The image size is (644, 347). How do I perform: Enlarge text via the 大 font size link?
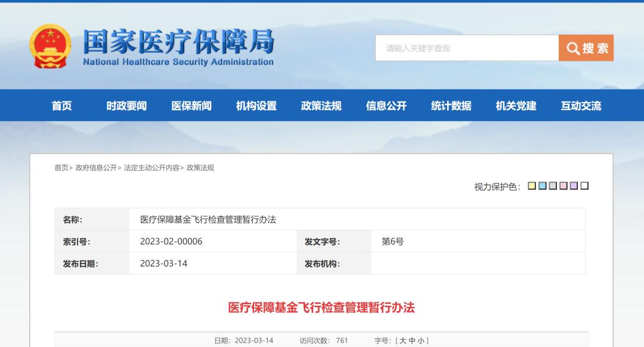(x=403, y=340)
